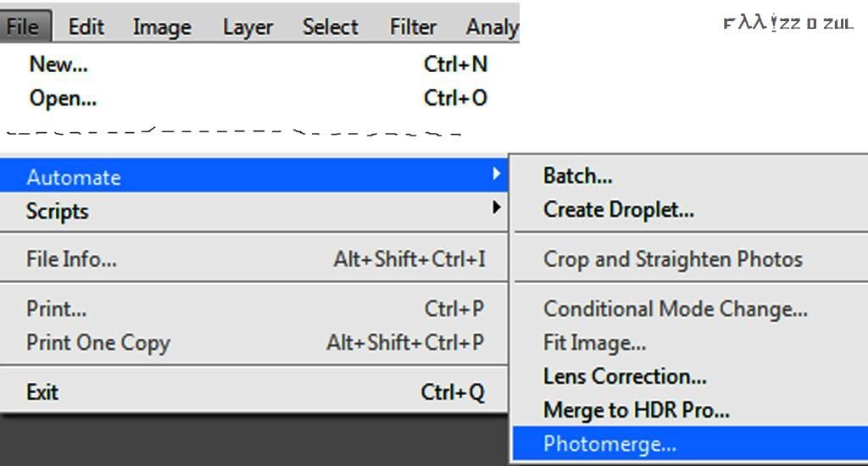Select File Info... menu item
This screenshot has width=868, height=466.
tap(254, 258)
